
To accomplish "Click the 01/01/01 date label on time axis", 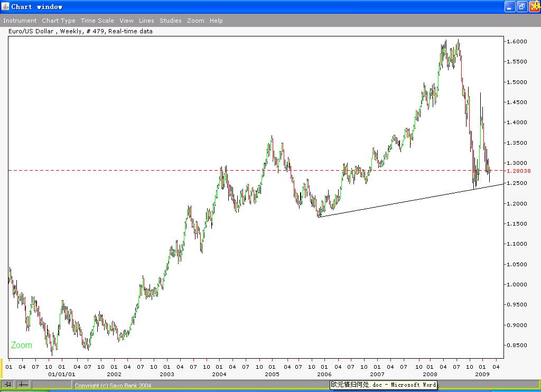I will [61, 374].
